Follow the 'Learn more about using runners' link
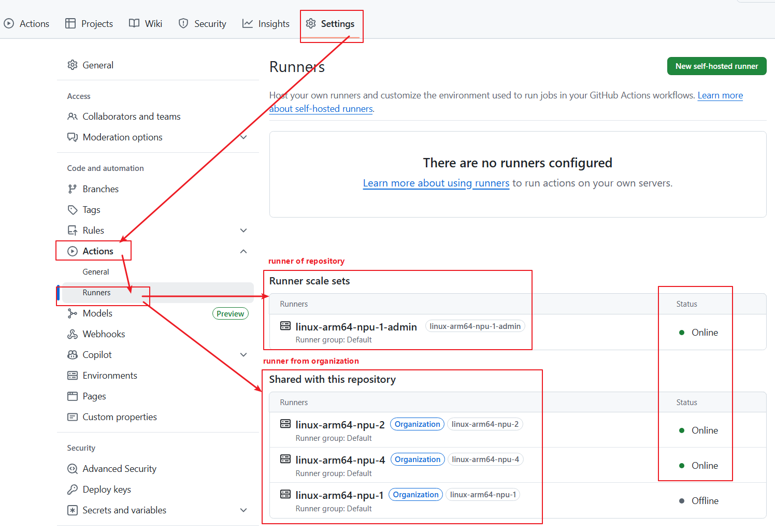 (x=436, y=183)
